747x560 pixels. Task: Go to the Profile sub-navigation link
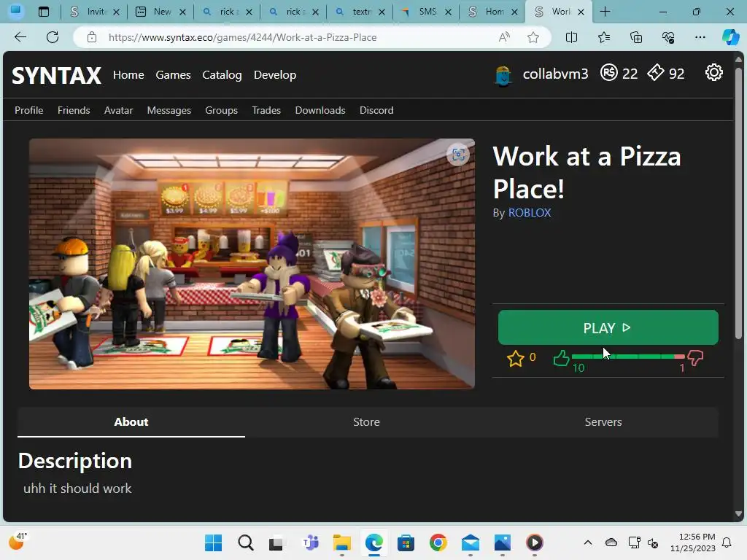(28, 110)
